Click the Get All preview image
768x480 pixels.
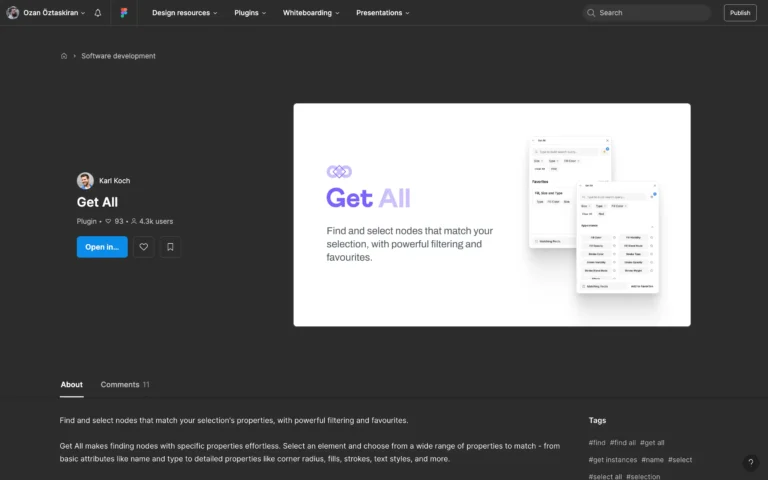click(491, 214)
